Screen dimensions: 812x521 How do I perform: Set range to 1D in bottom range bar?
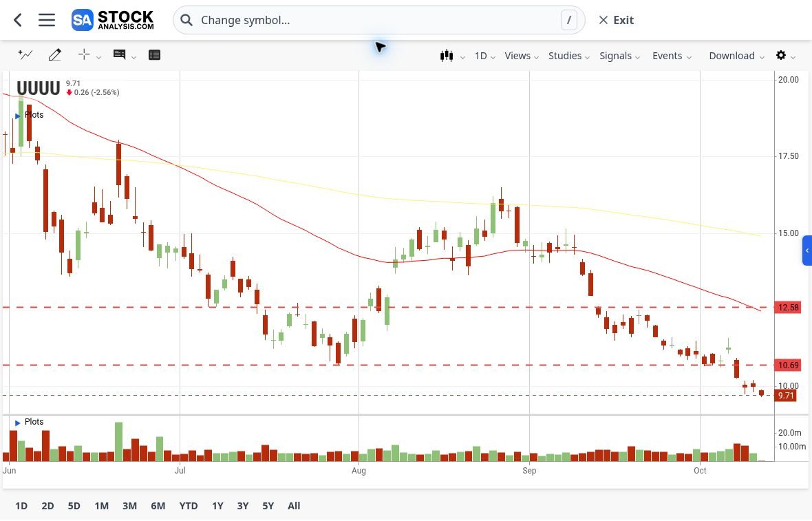point(21,506)
